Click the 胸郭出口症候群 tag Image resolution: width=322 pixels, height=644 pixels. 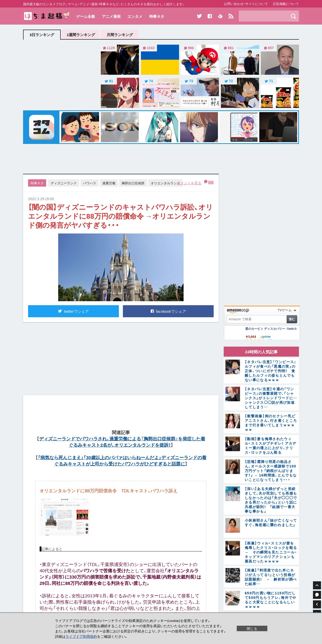pyautogui.click(x=133, y=183)
